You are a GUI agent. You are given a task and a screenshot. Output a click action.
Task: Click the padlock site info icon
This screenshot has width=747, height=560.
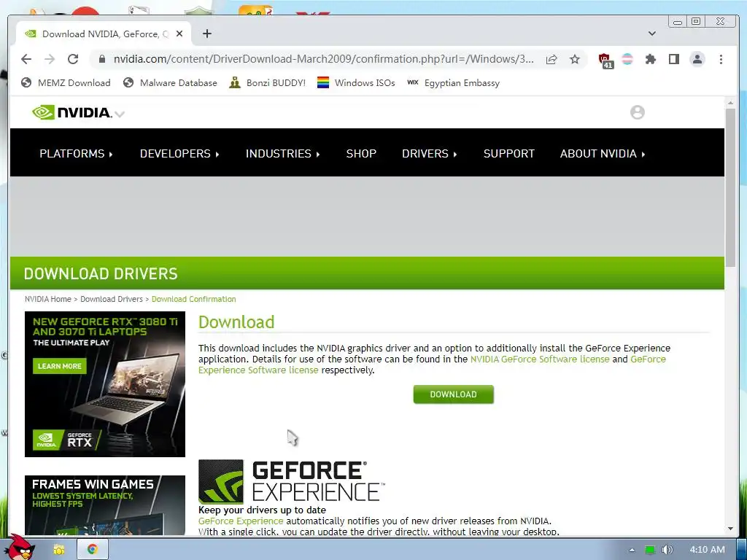click(x=101, y=59)
